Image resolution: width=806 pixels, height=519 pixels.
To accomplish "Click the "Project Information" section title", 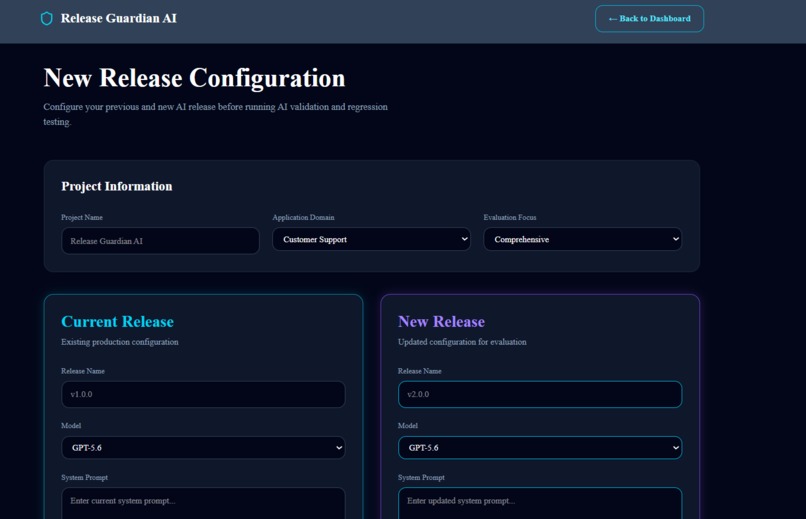I will (x=117, y=186).
